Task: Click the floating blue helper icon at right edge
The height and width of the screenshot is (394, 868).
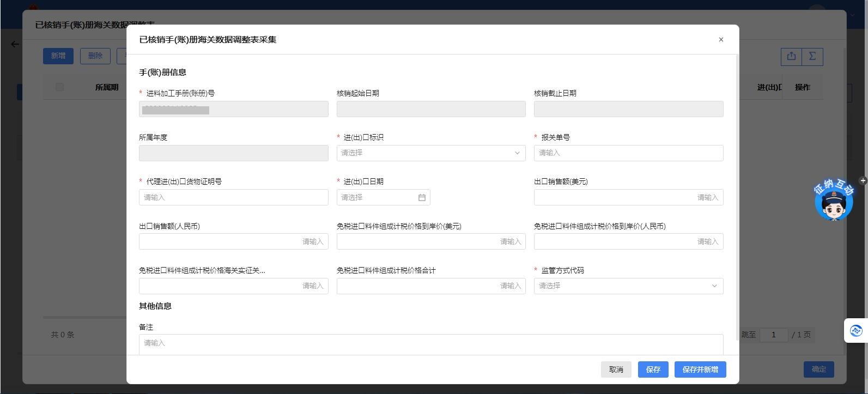Action: point(855,330)
